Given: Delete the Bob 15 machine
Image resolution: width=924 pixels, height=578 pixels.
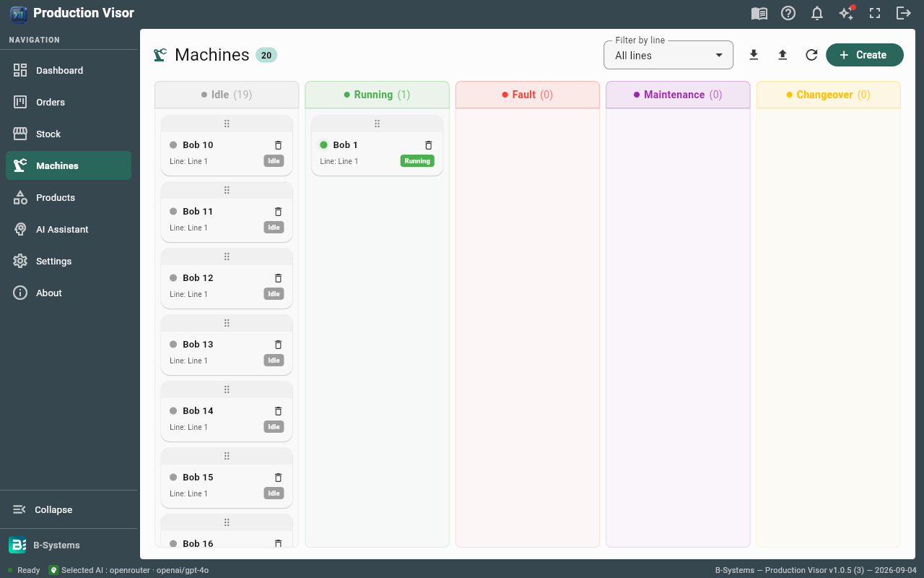Looking at the screenshot, I should point(278,478).
